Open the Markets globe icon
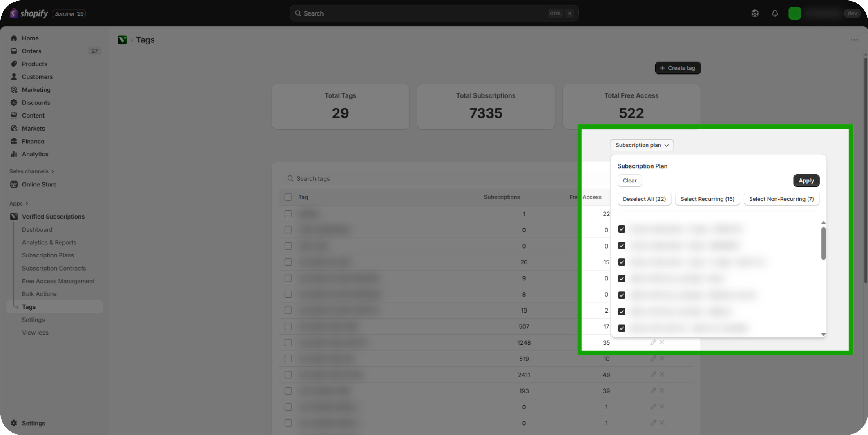The image size is (868, 435). (x=14, y=128)
